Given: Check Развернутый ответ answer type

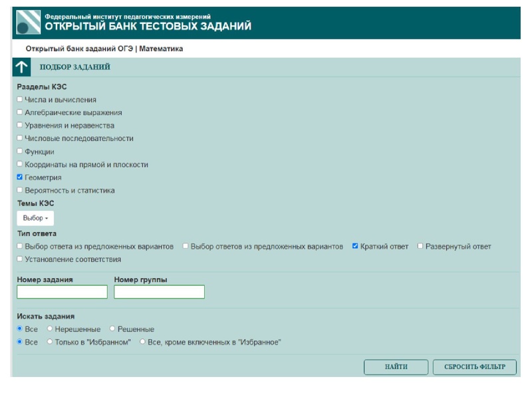Looking at the screenshot, I should tap(420, 247).
